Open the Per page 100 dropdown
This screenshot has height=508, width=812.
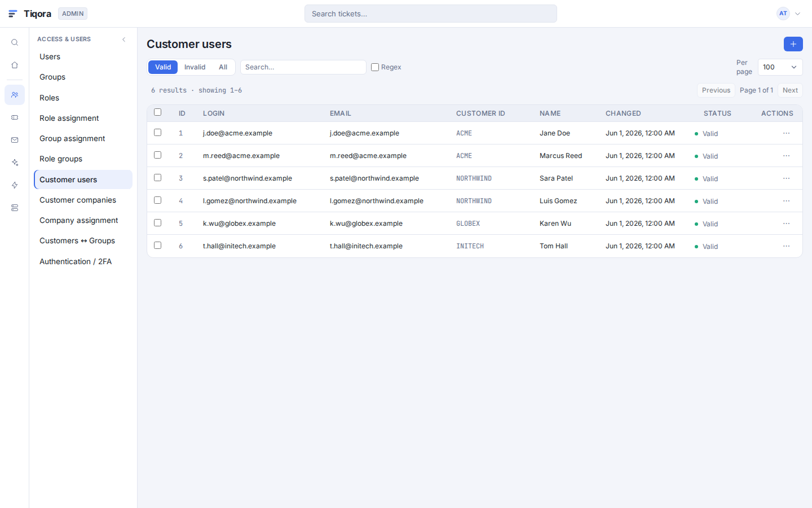pos(780,67)
